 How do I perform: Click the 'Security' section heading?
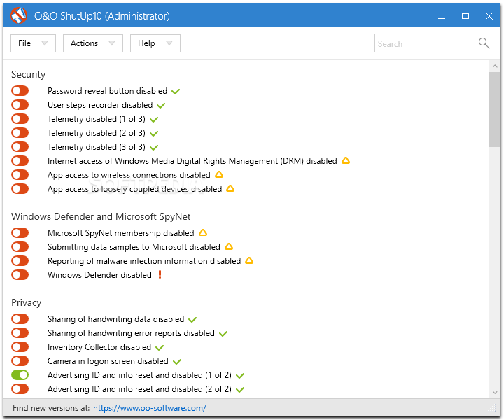pyautogui.click(x=28, y=74)
